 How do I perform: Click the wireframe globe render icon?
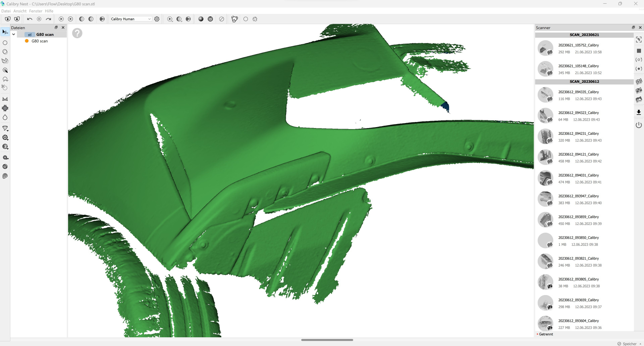click(x=210, y=19)
